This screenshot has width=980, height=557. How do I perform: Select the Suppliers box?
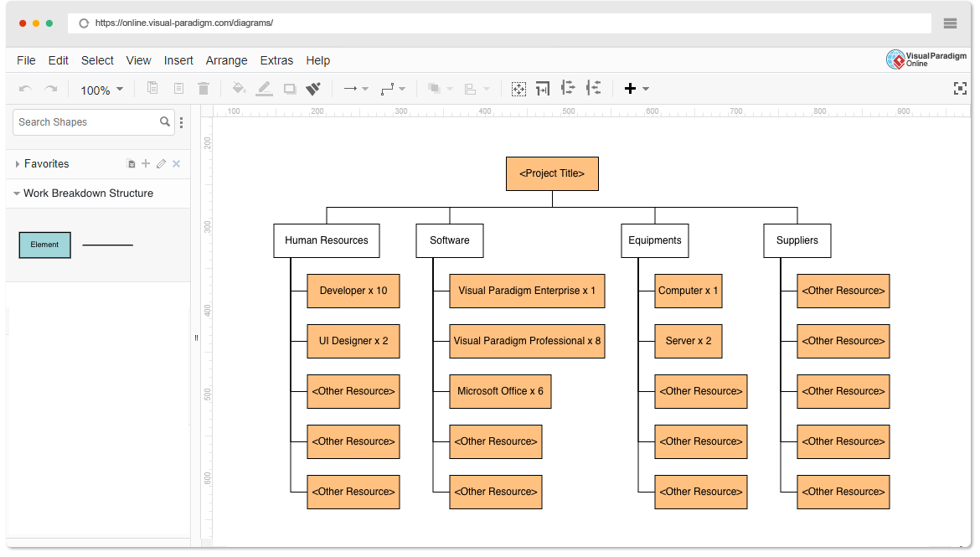pyautogui.click(x=797, y=240)
